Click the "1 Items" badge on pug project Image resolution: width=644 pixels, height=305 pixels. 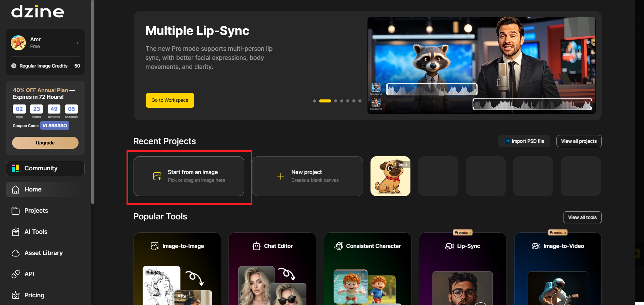tap(401, 164)
